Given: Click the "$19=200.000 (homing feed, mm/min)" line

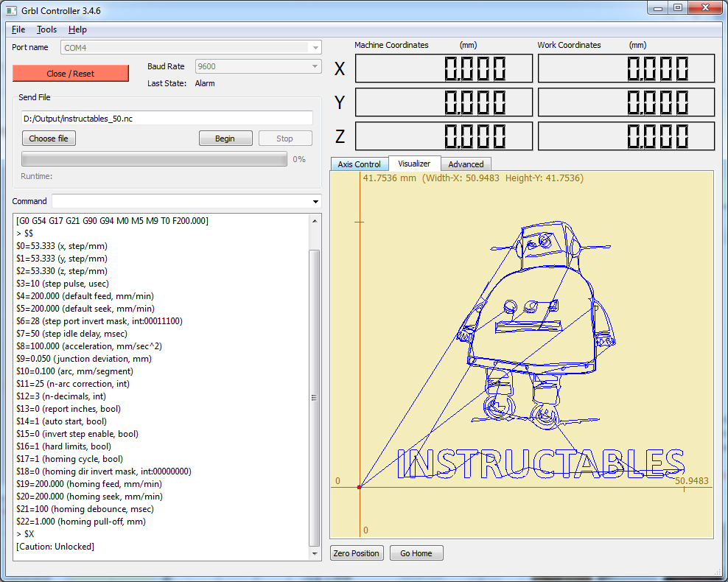Looking at the screenshot, I should (x=89, y=483).
